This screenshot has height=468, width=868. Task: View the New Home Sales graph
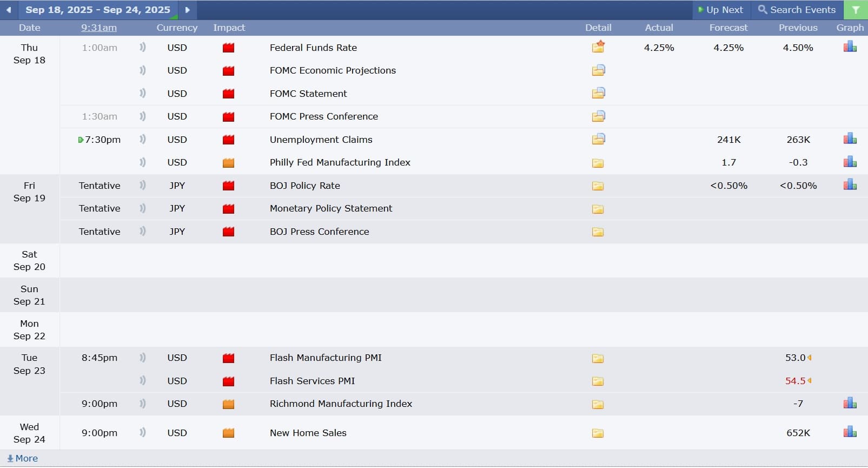850,432
